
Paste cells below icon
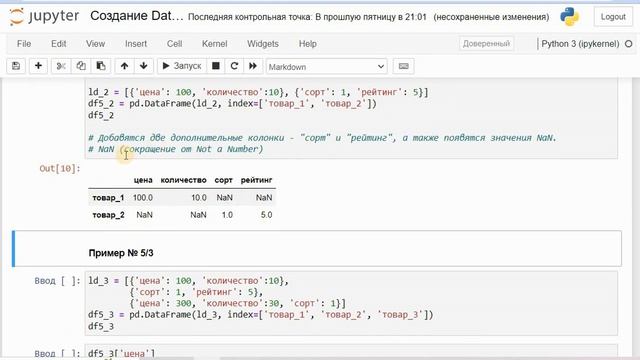coord(100,66)
